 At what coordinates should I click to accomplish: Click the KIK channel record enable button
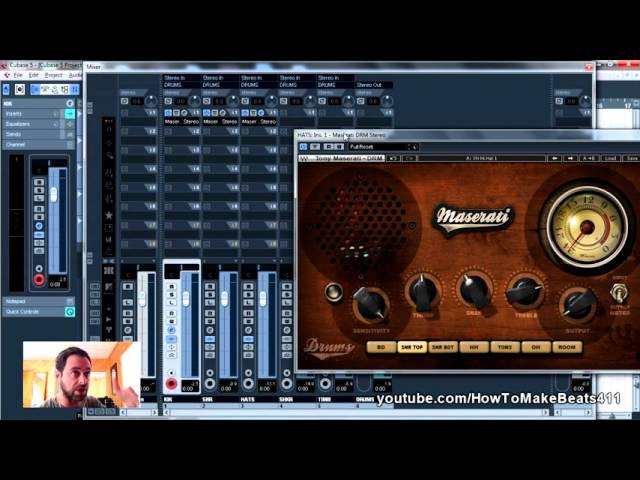(171, 384)
